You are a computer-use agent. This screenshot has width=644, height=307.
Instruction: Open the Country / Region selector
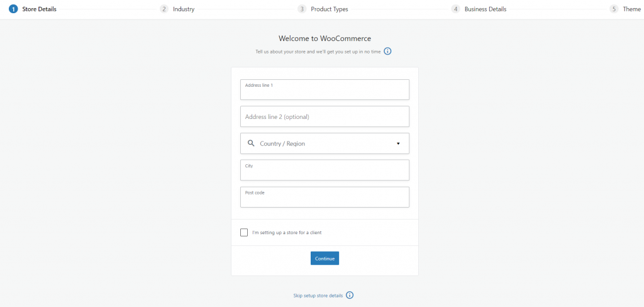click(325, 143)
